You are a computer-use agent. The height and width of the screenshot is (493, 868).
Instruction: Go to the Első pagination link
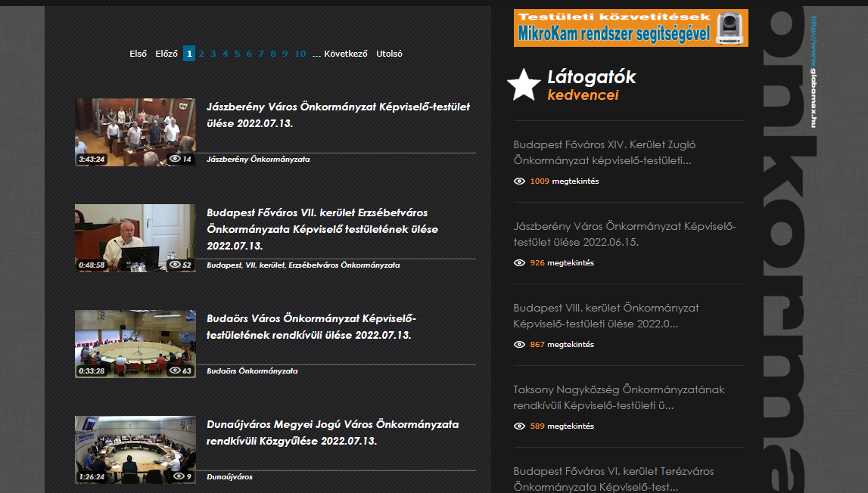pos(138,54)
